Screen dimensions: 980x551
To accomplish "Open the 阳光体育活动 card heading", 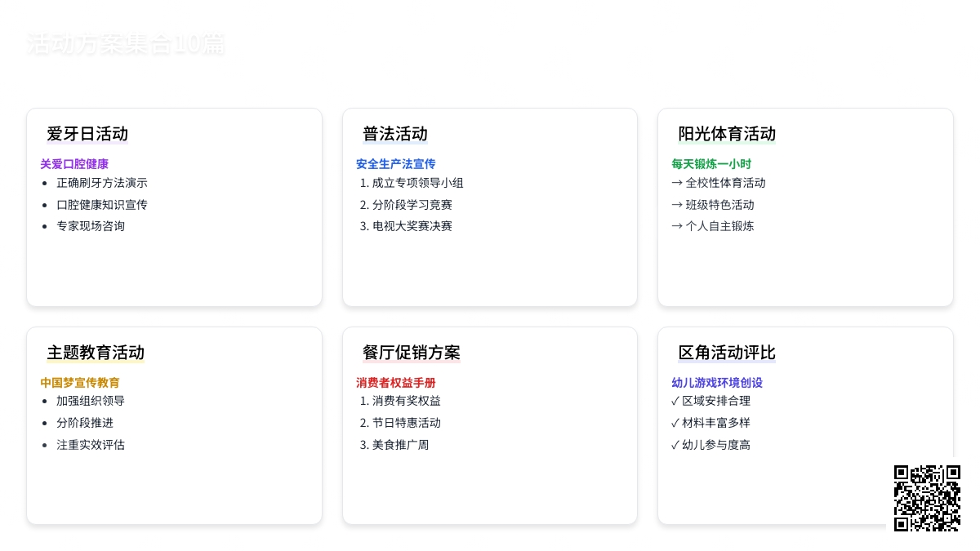I will coord(727,134).
